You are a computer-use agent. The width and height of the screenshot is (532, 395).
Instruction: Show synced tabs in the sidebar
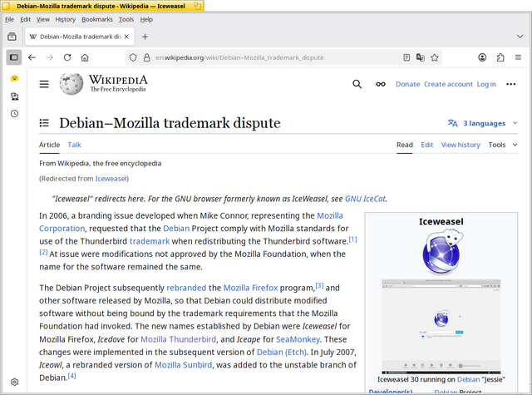14,96
